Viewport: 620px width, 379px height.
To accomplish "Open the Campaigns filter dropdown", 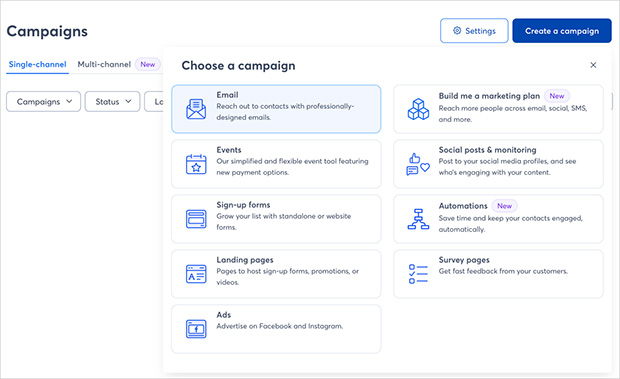I will [x=43, y=102].
